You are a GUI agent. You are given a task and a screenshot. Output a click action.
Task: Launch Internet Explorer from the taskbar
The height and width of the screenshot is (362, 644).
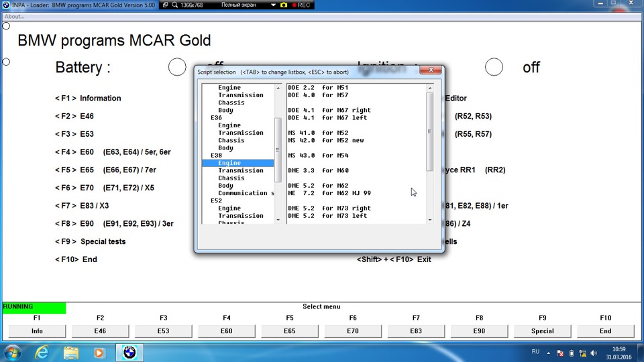tap(42, 352)
